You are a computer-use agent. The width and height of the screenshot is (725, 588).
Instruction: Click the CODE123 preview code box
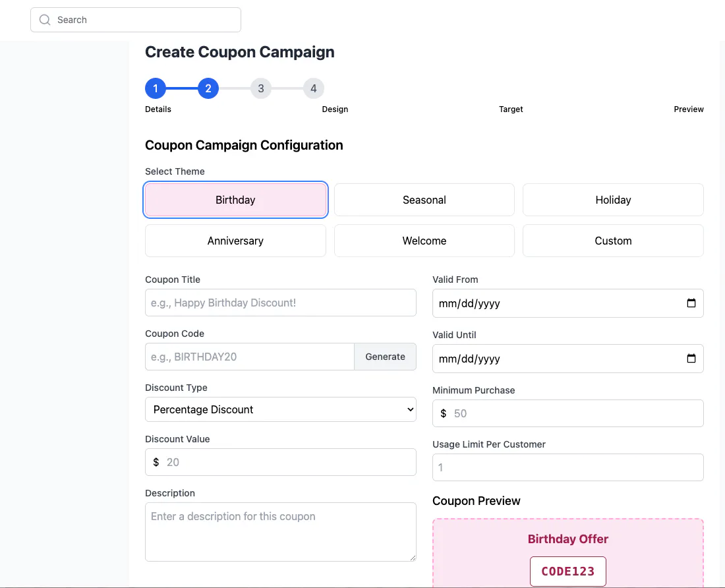point(567,572)
